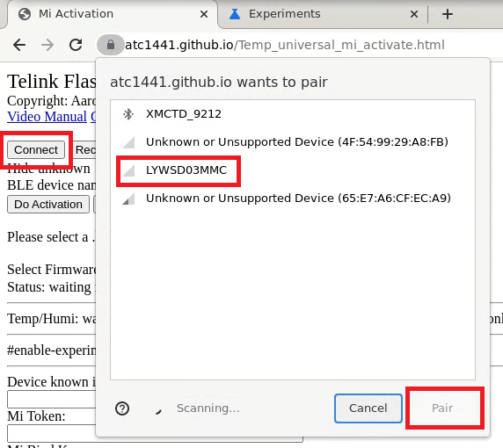Open the Video Manual link

coord(47,117)
